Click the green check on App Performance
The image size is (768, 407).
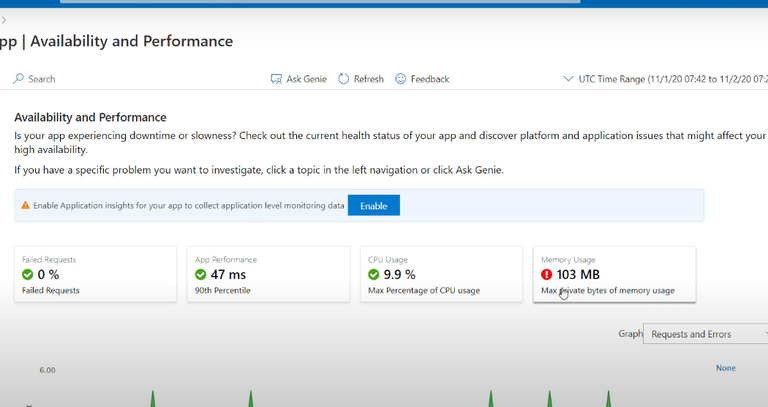click(x=201, y=274)
